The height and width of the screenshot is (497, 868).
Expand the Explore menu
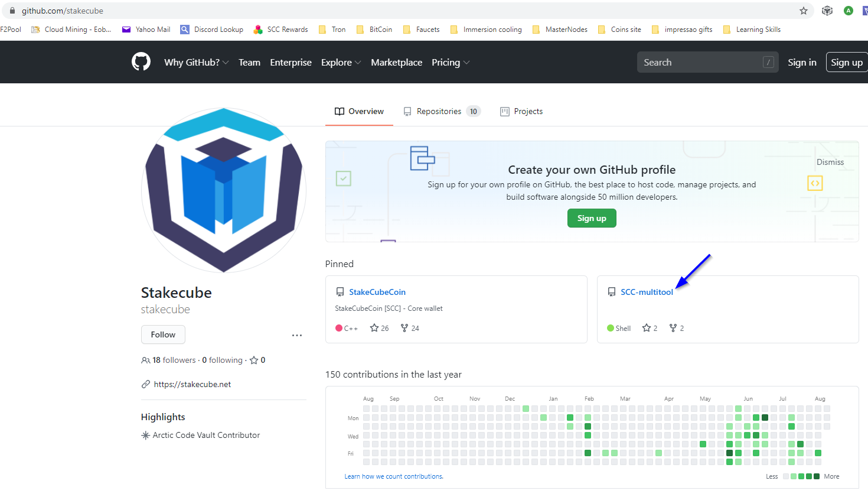click(x=341, y=62)
